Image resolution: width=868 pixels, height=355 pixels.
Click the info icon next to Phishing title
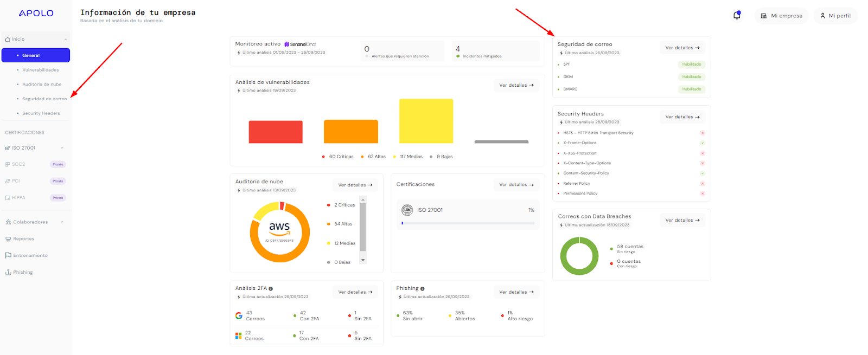coord(423,289)
